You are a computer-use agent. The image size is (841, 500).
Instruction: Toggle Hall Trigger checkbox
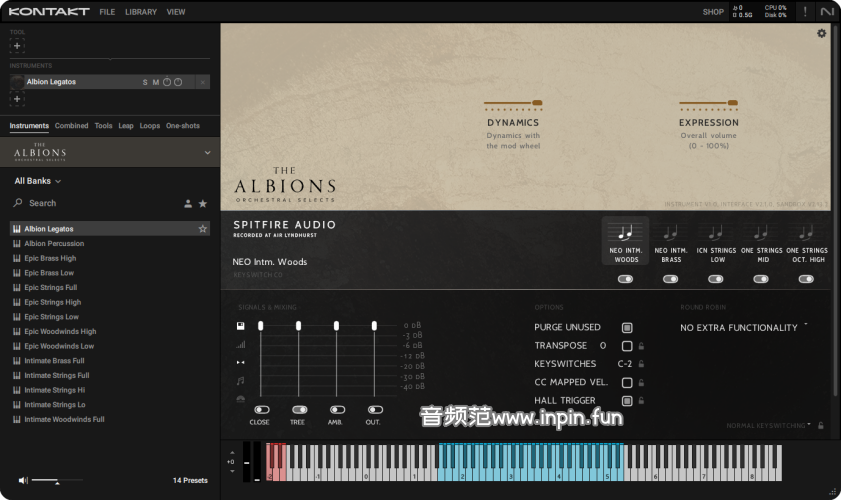(627, 401)
